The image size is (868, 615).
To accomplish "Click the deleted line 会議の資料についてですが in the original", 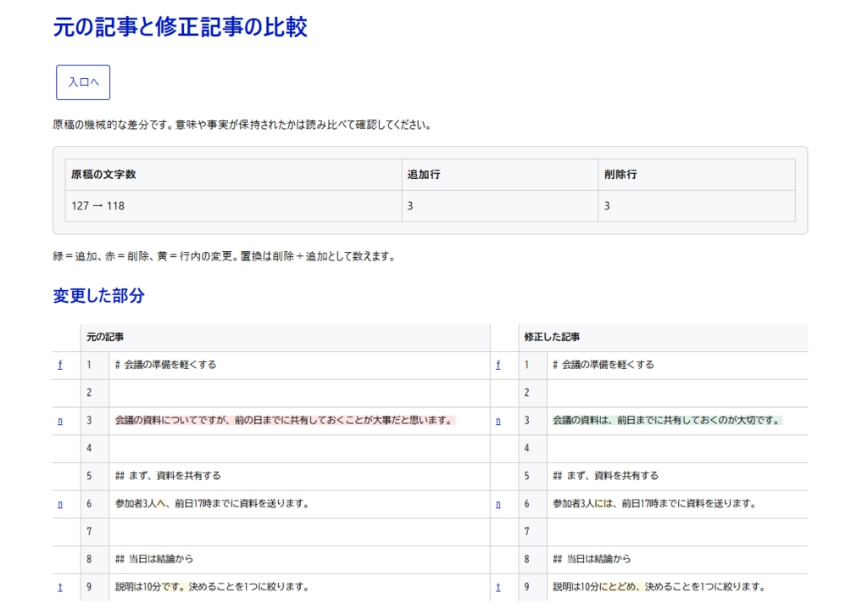I will pos(285,421).
